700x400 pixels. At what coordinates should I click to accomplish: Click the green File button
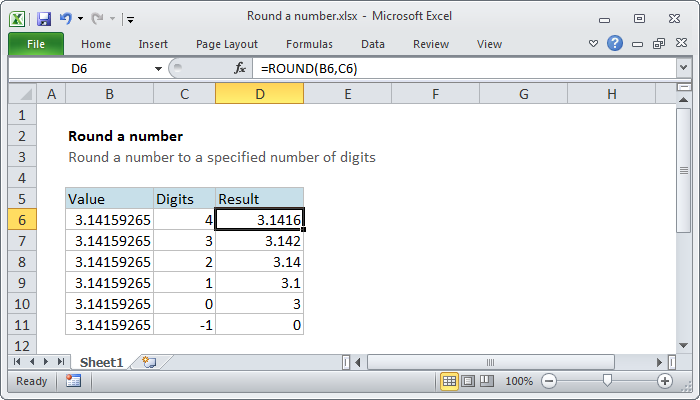35,44
